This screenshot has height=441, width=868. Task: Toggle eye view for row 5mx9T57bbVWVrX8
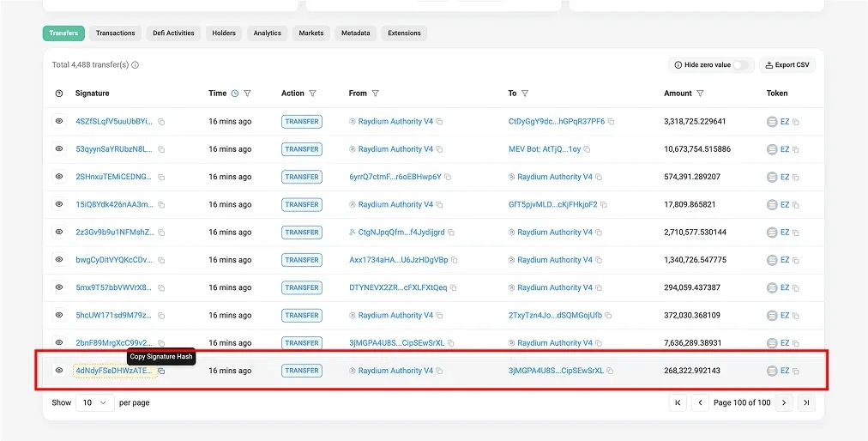[x=59, y=287]
